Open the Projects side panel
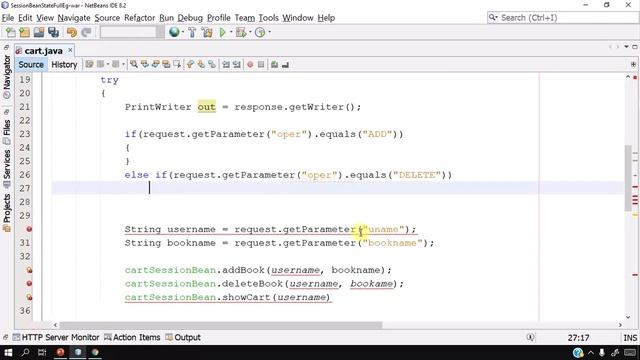Image resolution: width=640 pixels, height=360 pixels. coord(7,212)
